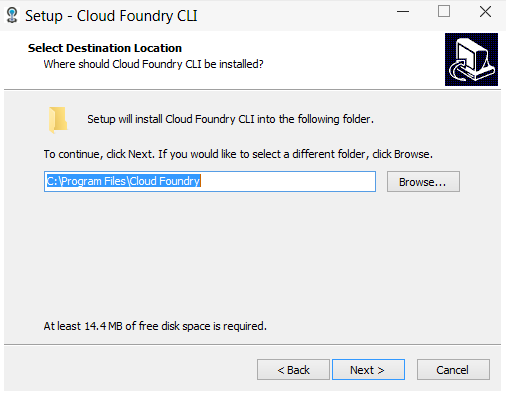506x394 pixels.
Task: Click the "Setup - Cloud Foundry CLI" window title
Action: tap(111, 16)
